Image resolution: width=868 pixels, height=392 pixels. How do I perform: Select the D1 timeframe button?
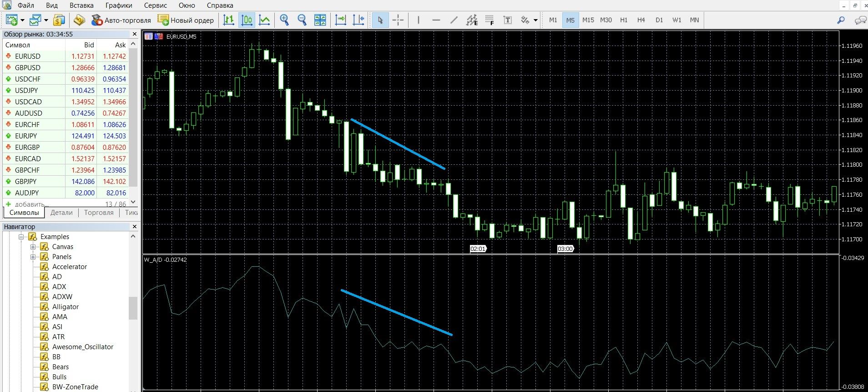tap(659, 20)
